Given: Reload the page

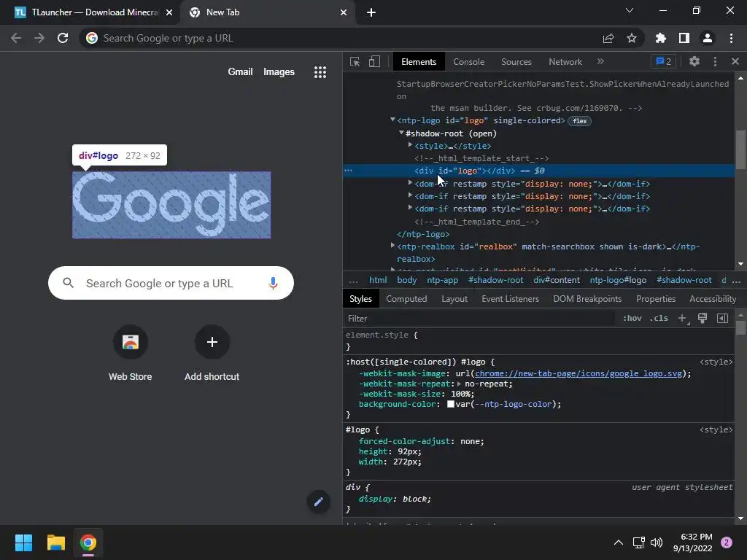Looking at the screenshot, I should [63, 38].
